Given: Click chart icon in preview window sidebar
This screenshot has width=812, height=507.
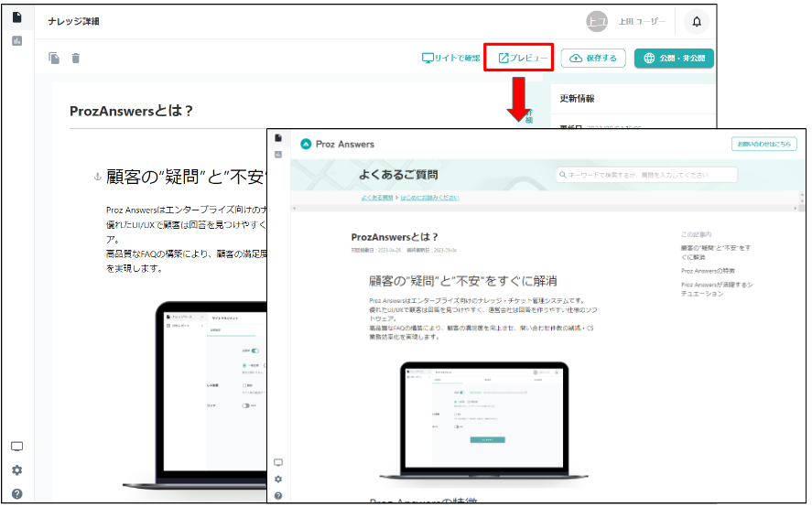Looking at the screenshot, I should coord(278,155).
